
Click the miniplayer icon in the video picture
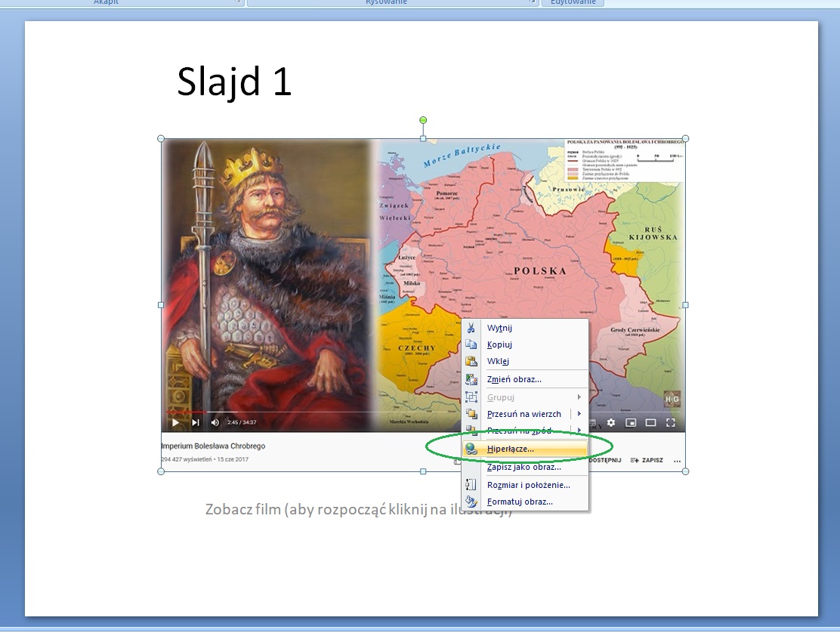[x=631, y=423]
